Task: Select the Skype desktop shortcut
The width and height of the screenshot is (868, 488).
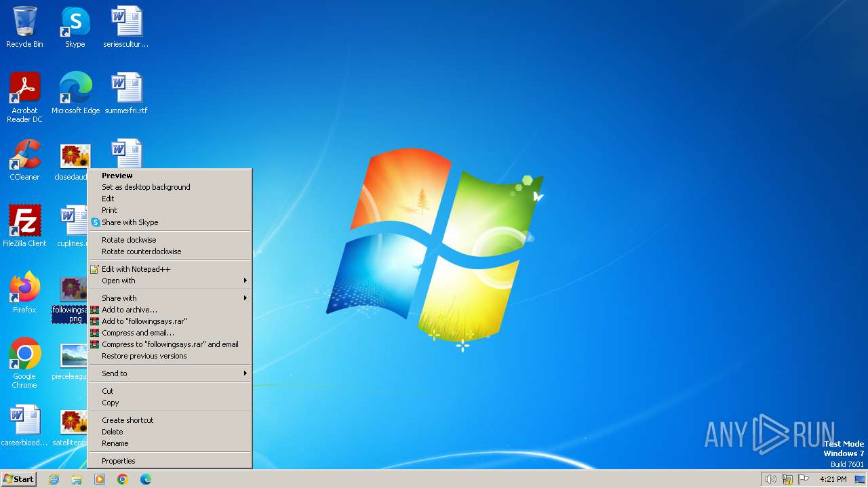Action: point(75,27)
